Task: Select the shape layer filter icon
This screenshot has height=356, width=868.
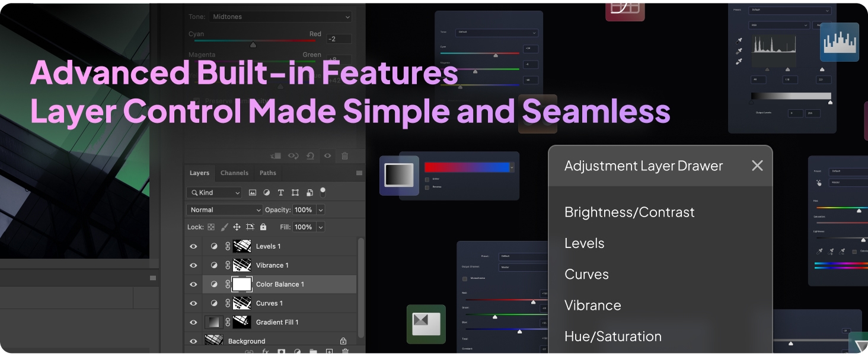Action: click(295, 193)
